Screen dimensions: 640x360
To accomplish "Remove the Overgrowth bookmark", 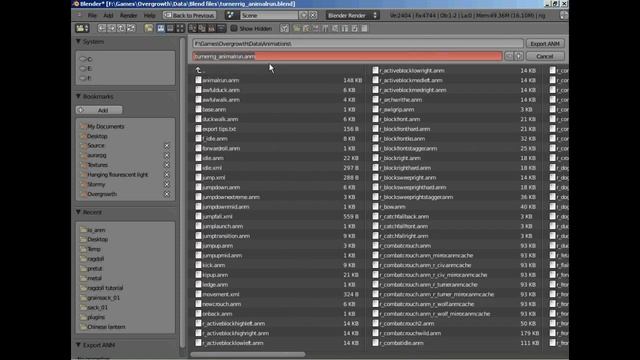I will (167, 194).
